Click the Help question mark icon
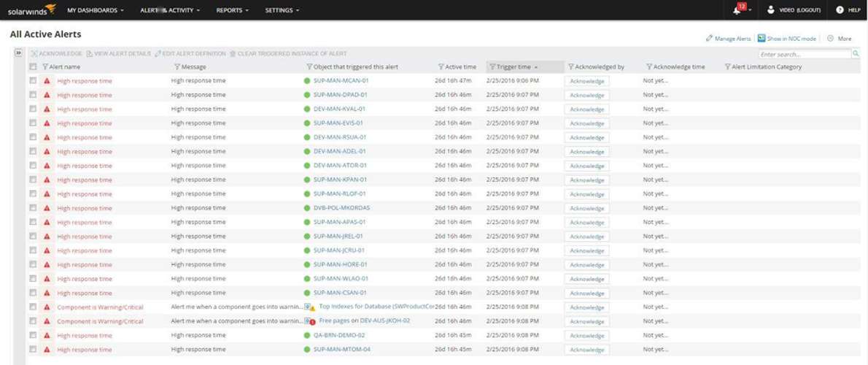 tap(840, 10)
